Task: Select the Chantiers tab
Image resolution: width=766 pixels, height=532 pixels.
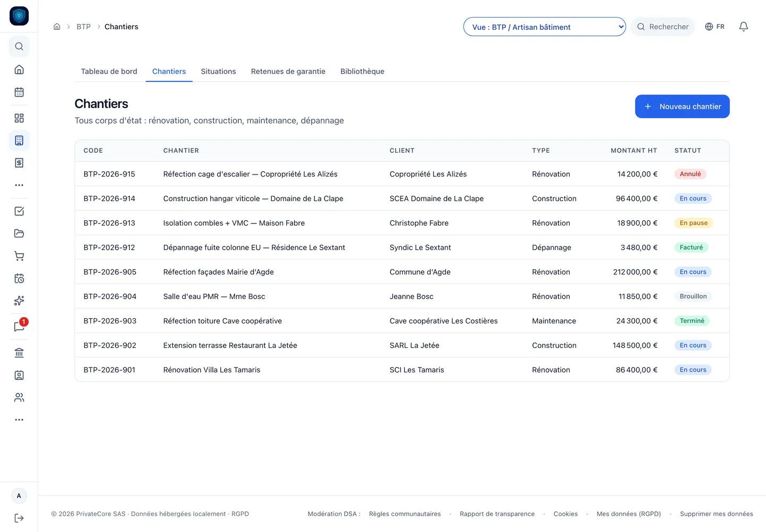Action: [x=169, y=71]
